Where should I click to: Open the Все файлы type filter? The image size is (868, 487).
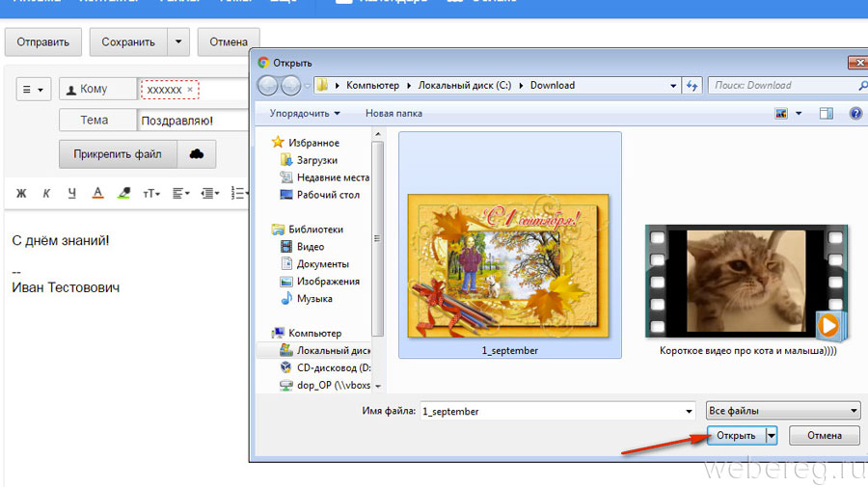coord(783,411)
